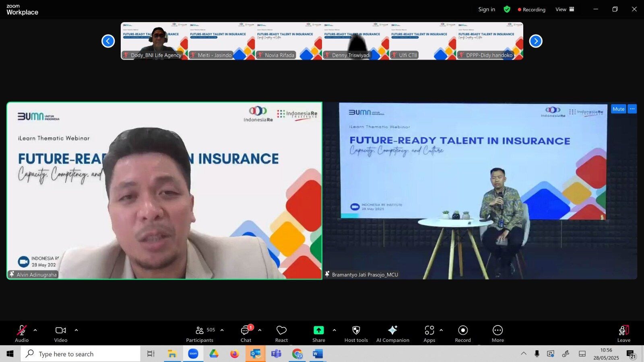
Task: Open Google Chrome from taskbar
Action: [x=297, y=354]
